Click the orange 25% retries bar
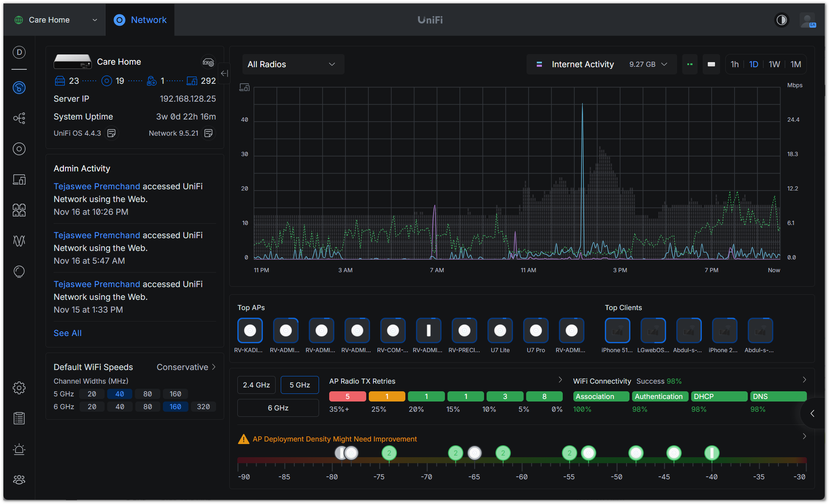Screen dimensions: 829x504 (387, 396)
